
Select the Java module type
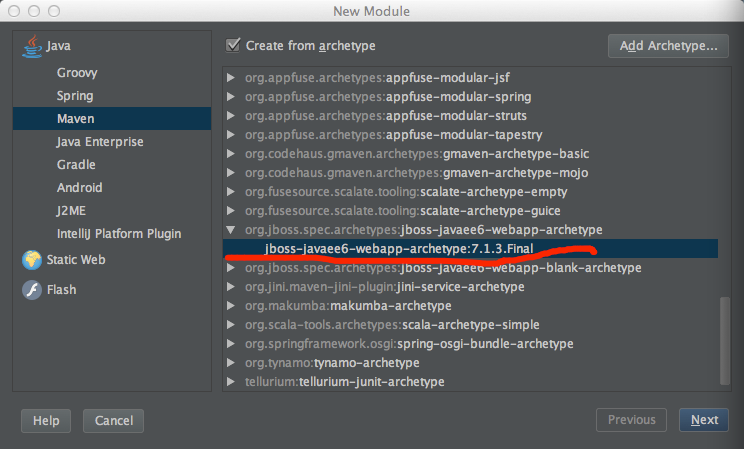coord(58,46)
